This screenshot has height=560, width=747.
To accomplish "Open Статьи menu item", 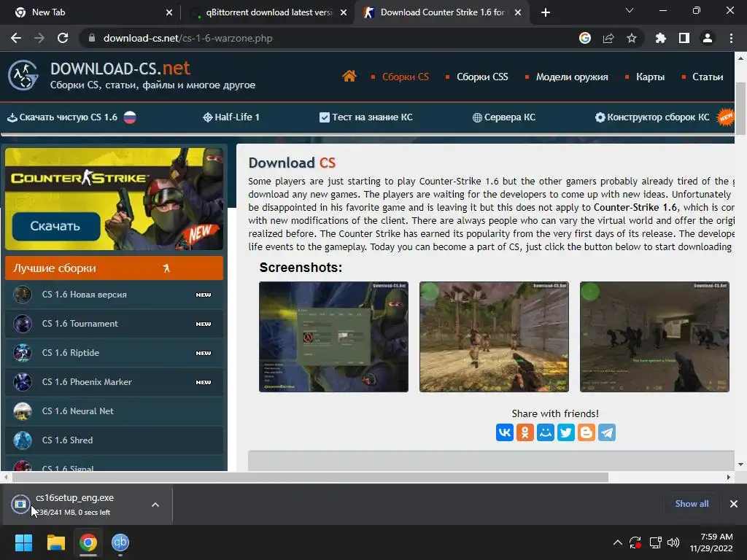I will (708, 77).
